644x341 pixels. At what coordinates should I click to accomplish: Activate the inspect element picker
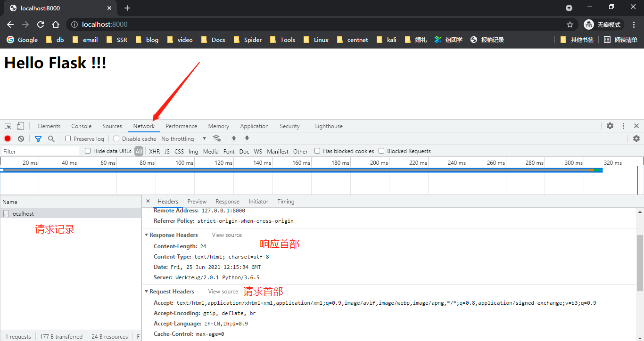(x=8, y=126)
